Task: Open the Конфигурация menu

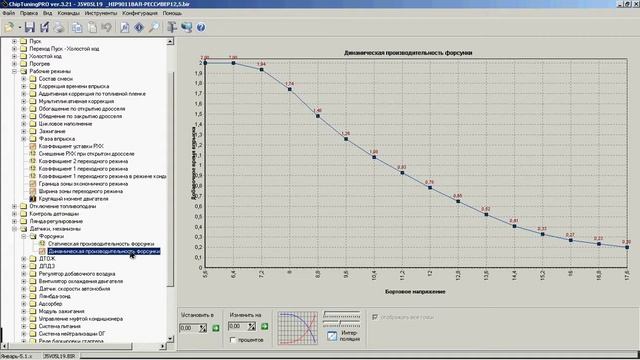Action: 140,13
